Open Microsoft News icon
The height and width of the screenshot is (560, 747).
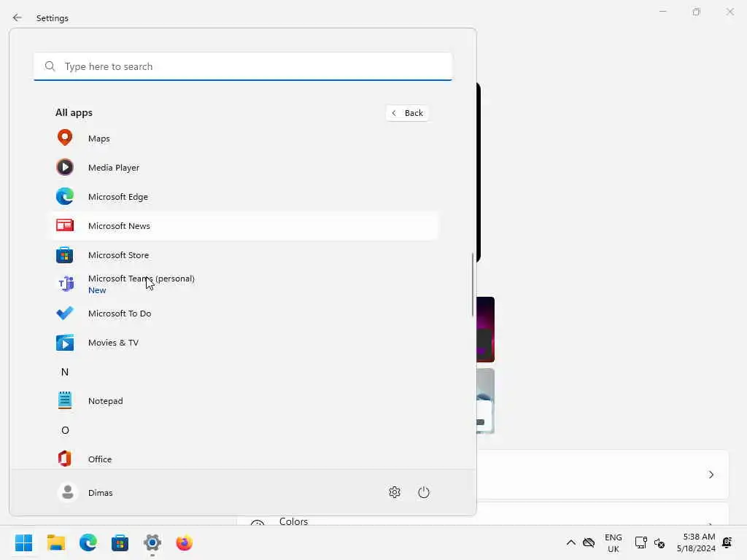pos(65,225)
